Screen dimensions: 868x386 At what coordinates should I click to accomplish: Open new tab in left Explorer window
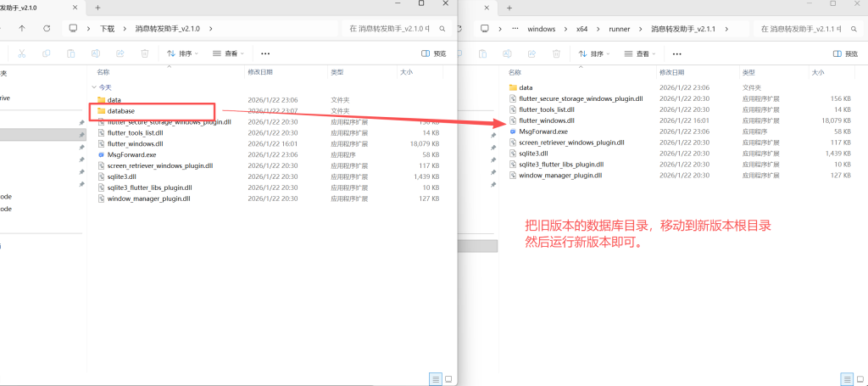(x=98, y=8)
